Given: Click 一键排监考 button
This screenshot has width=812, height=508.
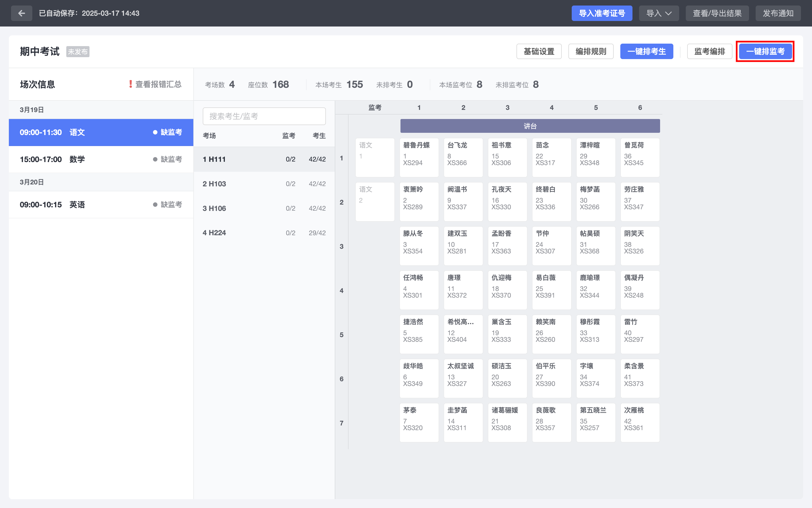Looking at the screenshot, I should click(765, 51).
